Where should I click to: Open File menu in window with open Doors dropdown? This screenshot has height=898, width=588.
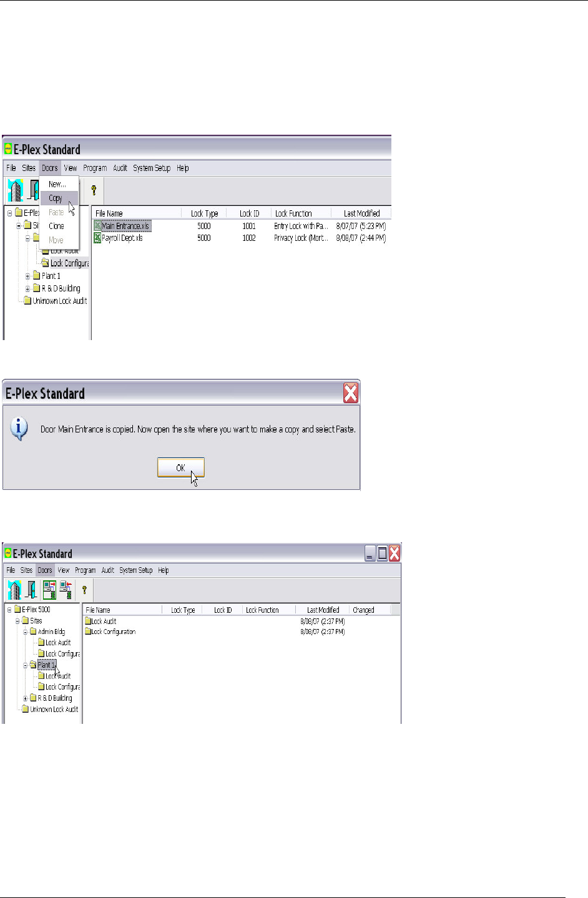[x=11, y=168]
